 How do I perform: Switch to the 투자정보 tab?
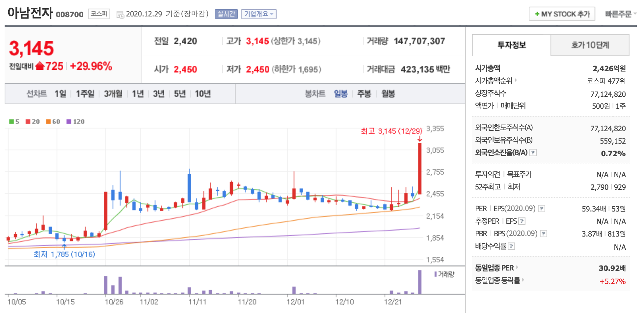(512, 45)
